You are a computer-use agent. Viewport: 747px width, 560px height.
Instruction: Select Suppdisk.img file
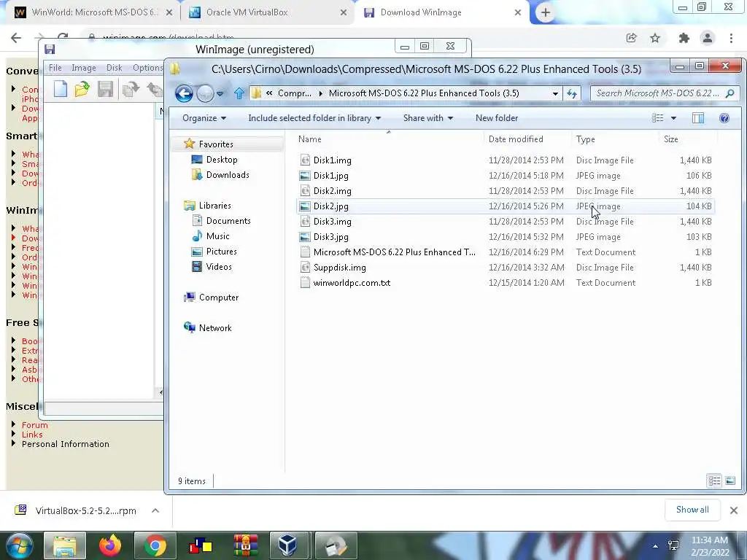point(339,268)
